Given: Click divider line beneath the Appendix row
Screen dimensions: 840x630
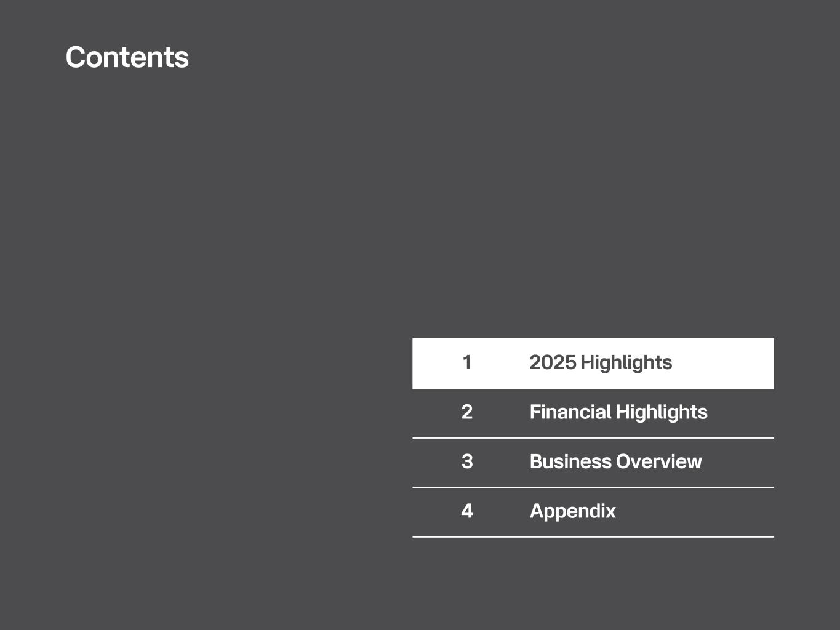Looking at the screenshot, I should (593, 537).
